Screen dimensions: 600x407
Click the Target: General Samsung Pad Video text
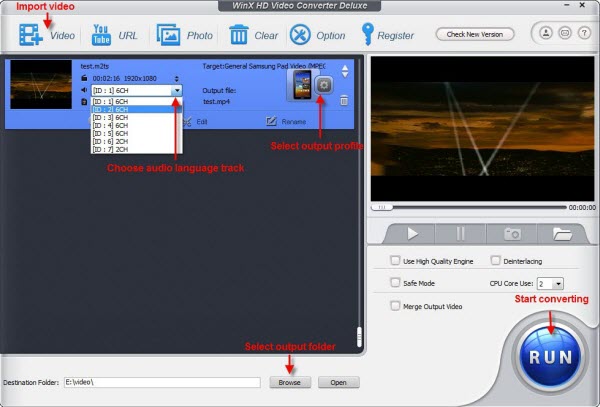[264, 66]
